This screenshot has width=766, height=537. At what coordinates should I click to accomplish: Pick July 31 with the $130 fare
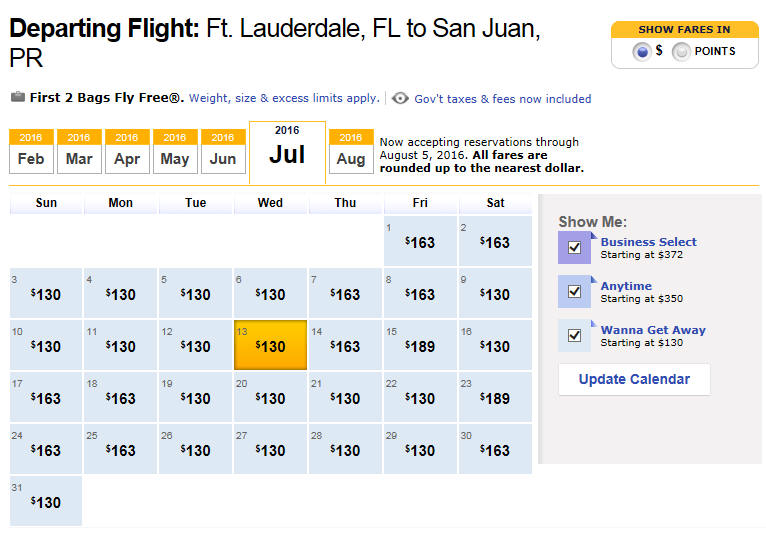point(46,501)
